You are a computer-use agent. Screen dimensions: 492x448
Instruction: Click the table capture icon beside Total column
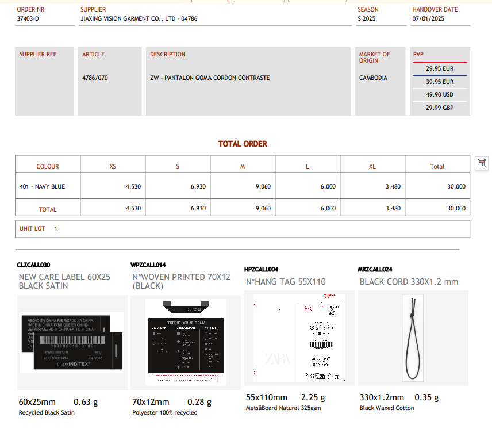coord(482,163)
